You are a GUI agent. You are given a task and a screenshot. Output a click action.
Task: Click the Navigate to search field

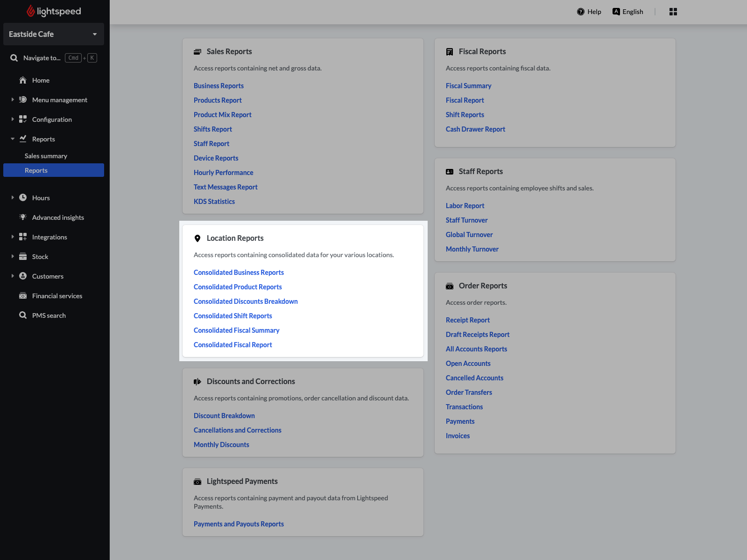(x=42, y=58)
